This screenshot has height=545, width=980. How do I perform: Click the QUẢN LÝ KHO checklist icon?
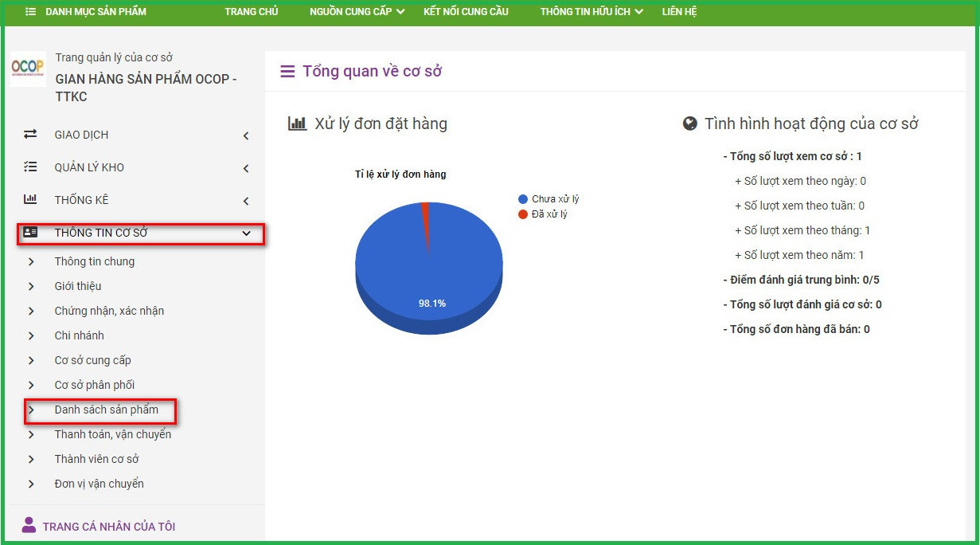point(30,167)
